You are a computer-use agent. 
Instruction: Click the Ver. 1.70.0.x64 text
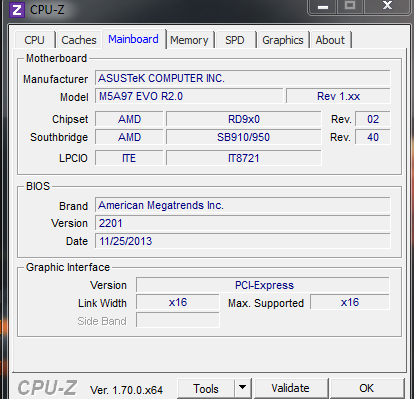pos(126,390)
